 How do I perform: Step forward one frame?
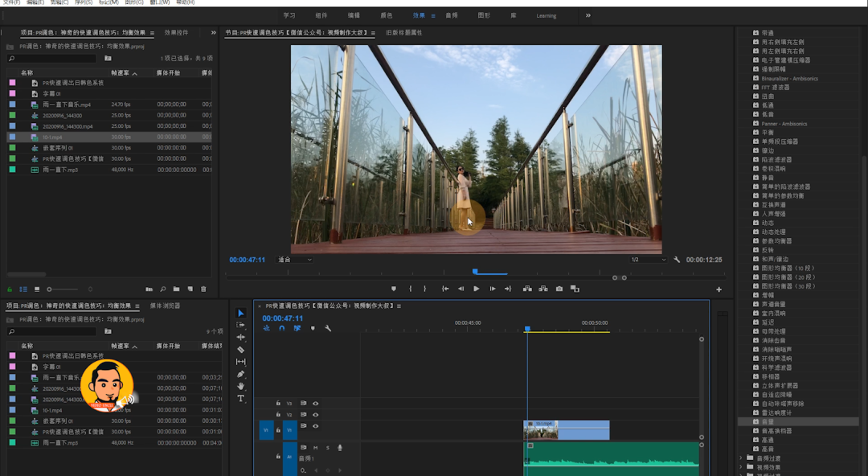coord(492,289)
